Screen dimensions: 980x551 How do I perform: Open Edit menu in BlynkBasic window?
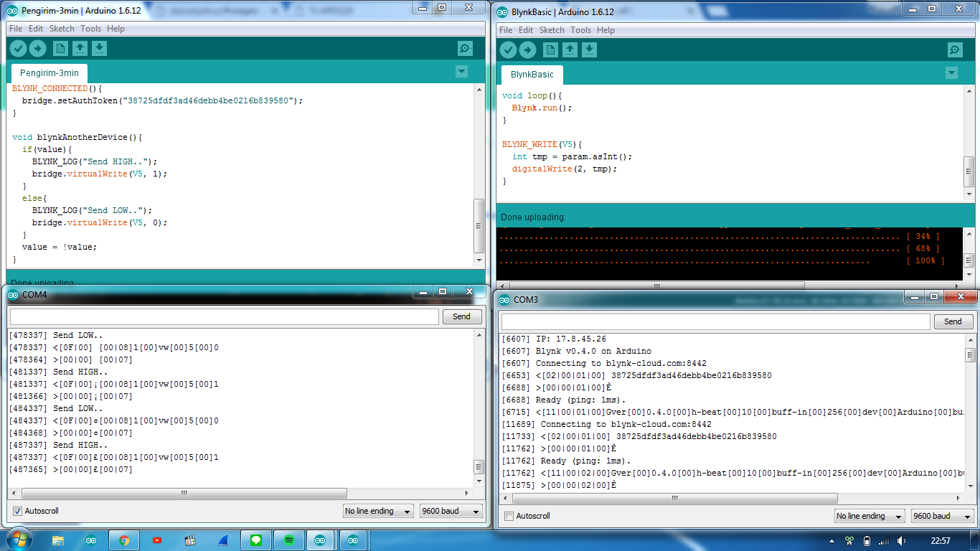click(526, 30)
